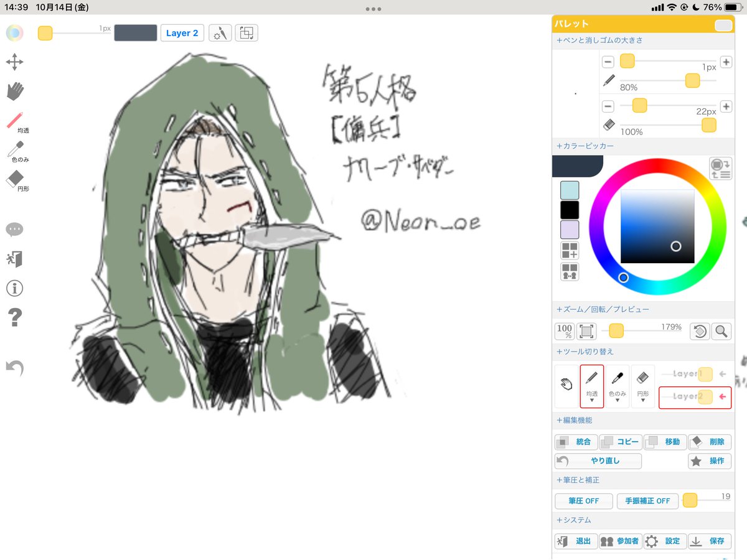Click the current color swatch in top toolbar
The width and height of the screenshot is (747, 560).
tap(136, 33)
